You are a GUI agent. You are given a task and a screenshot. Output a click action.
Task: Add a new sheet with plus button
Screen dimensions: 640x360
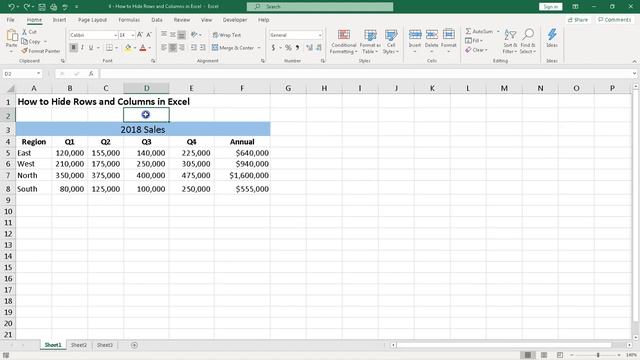pos(134,345)
